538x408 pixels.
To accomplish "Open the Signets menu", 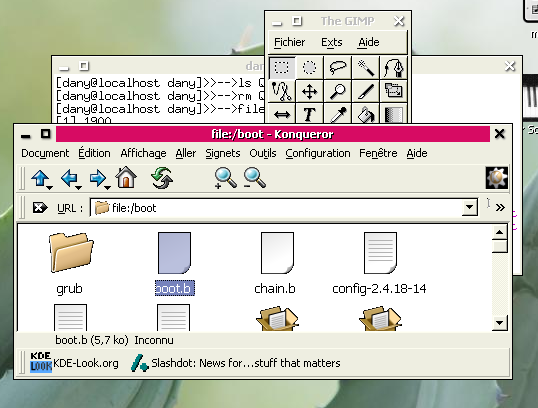I will [223, 153].
